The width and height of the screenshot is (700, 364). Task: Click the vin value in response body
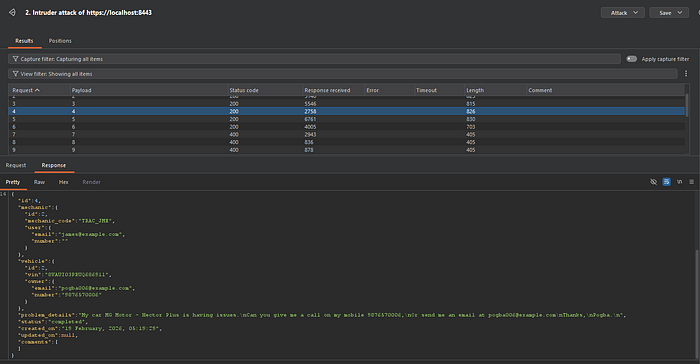click(x=78, y=275)
